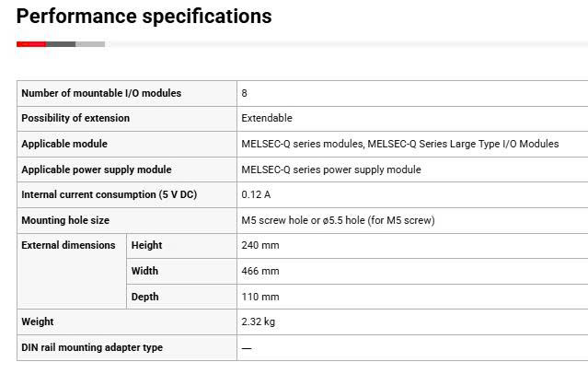Click the red segment of accent bar
This screenshot has width=588, height=374.
(x=31, y=43)
